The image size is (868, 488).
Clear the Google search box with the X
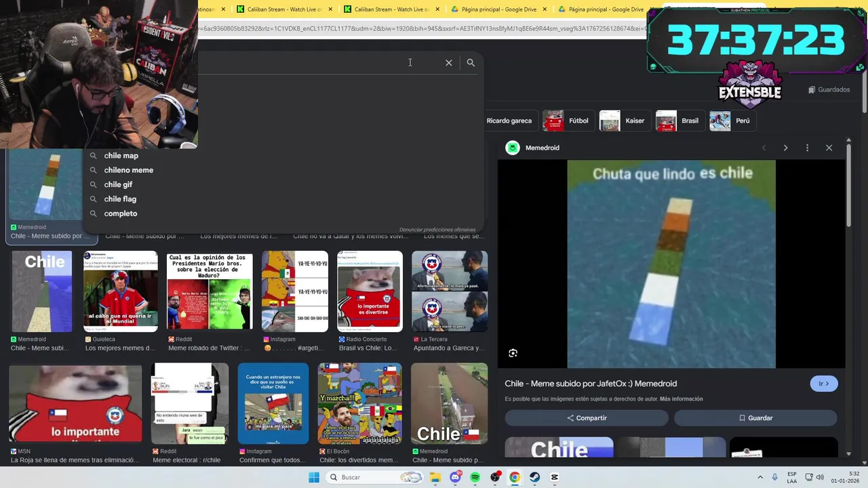pyautogui.click(x=448, y=62)
